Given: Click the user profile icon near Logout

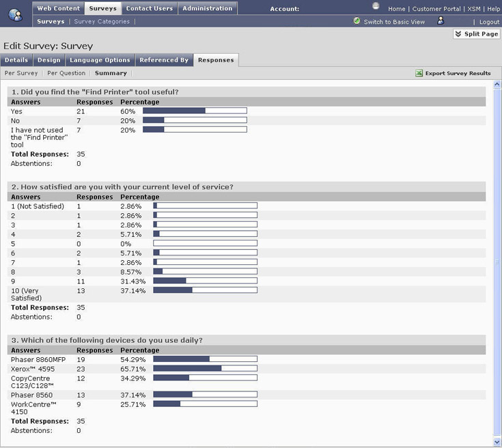Looking at the screenshot, I should click(x=441, y=20).
